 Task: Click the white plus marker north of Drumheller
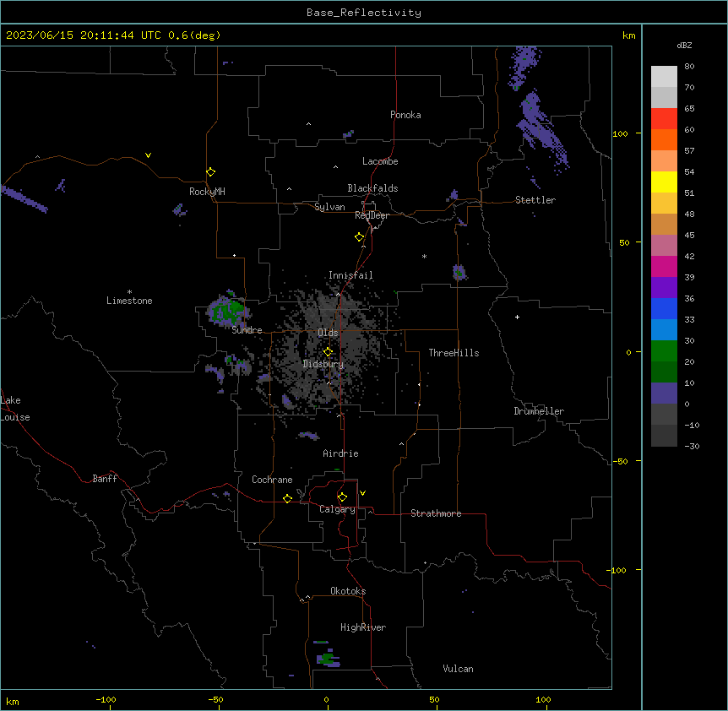[517, 317]
